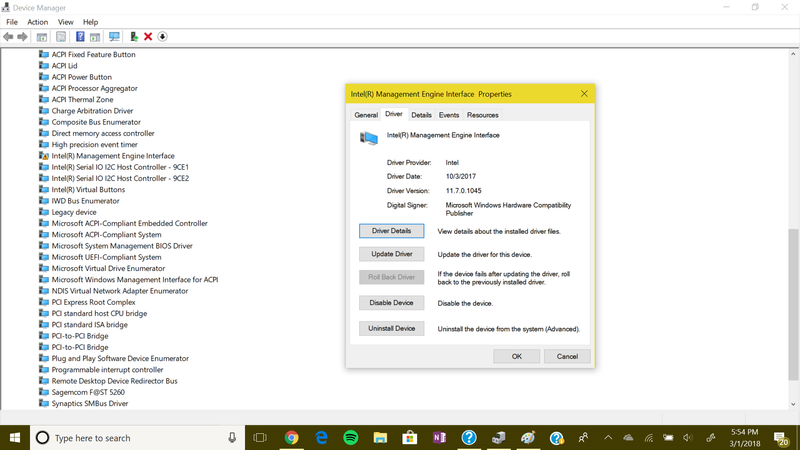The image size is (800, 450).
Task: Click the red X Uninstall device toolbar icon
Action: point(148,37)
